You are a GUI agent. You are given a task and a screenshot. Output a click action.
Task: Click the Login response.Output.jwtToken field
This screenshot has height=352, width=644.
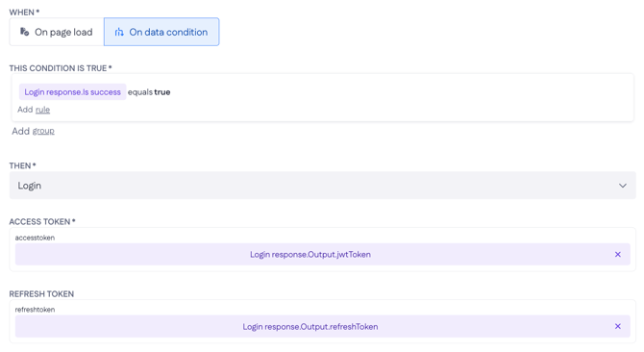322,254
